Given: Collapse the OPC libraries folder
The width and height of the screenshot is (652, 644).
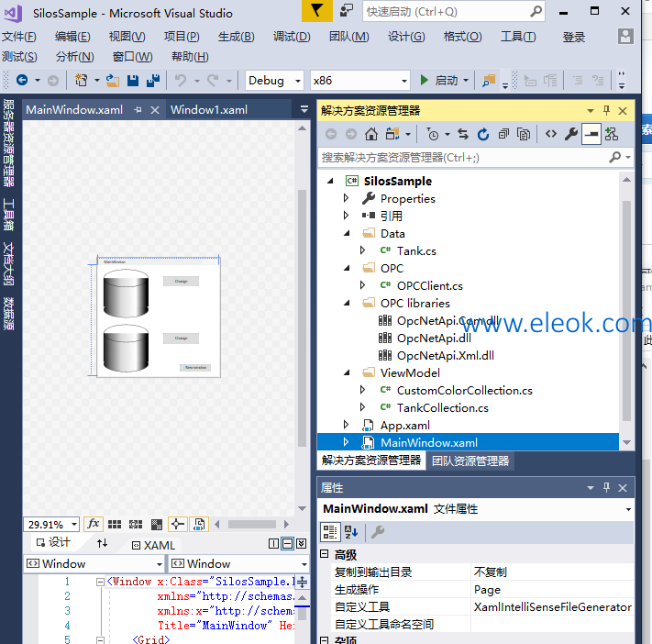Looking at the screenshot, I should point(347,303).
